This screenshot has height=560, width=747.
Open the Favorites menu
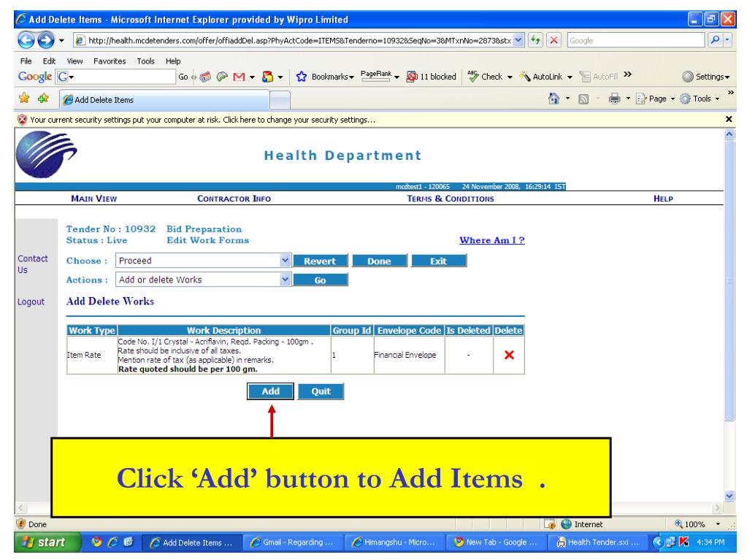tap(110, 61)
